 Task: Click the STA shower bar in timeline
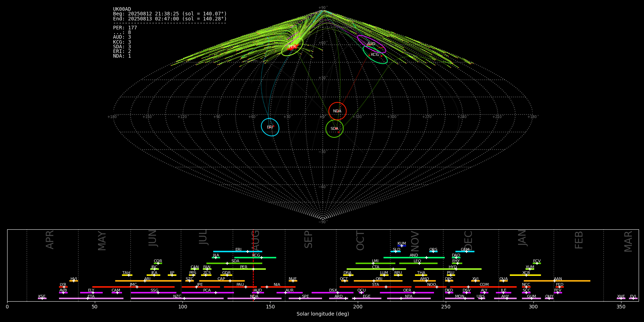[375, 287]
